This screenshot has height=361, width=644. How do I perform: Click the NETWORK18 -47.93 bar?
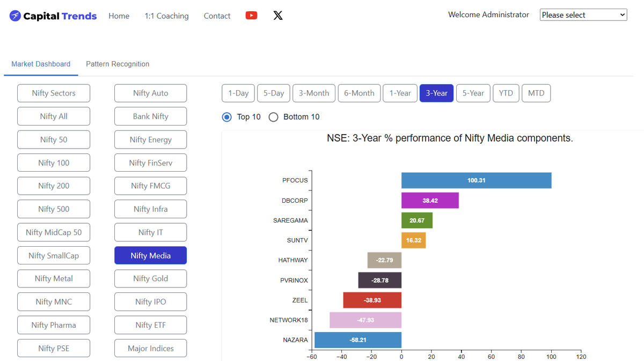(x=365, y=320)
